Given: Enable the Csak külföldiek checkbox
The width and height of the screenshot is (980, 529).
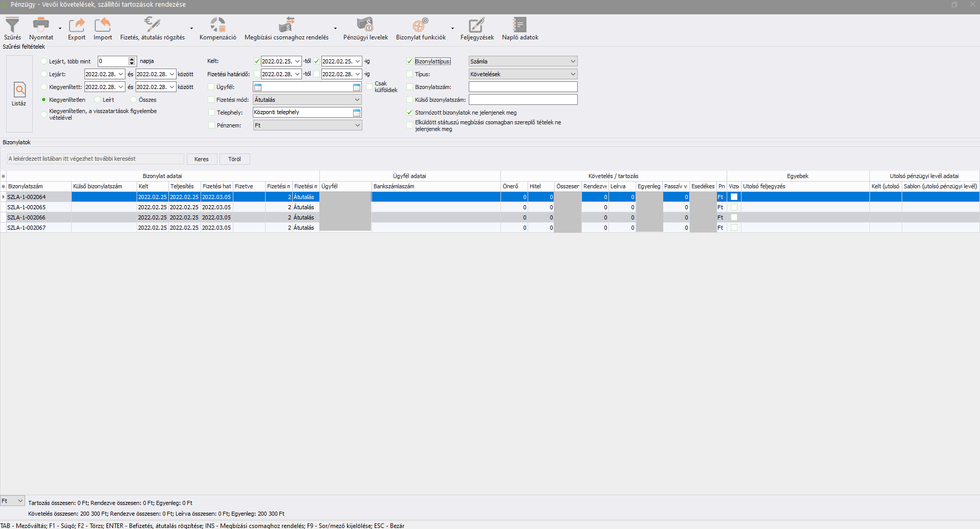Looking at the screenshot, I should point(369,86).
